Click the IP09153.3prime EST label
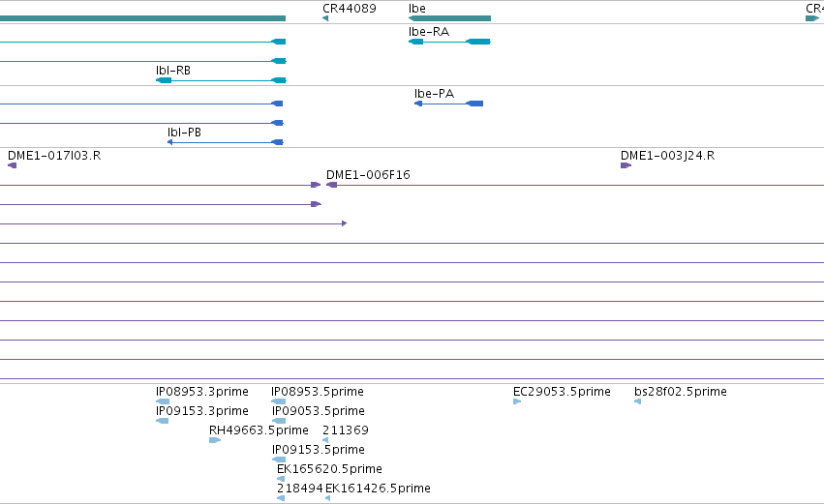This screenshot has width=824, height=504. [x=202, y=411]
